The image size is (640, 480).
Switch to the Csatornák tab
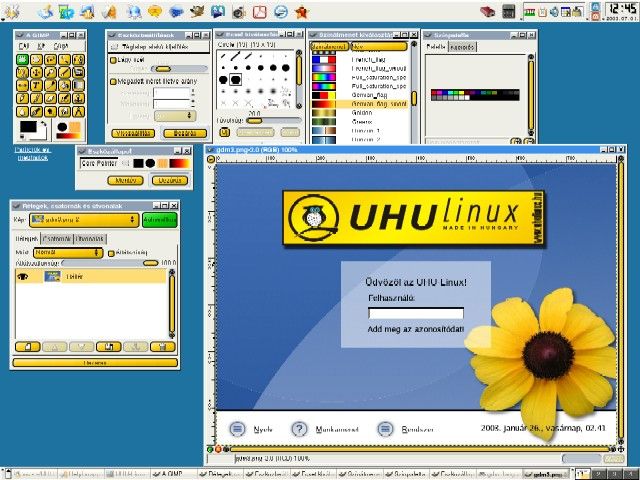coord(57,239)
